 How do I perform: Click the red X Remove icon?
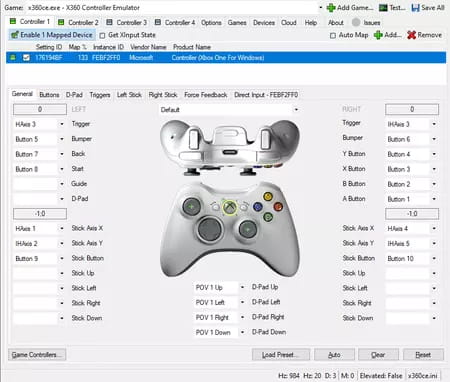(x=411, y=35)
